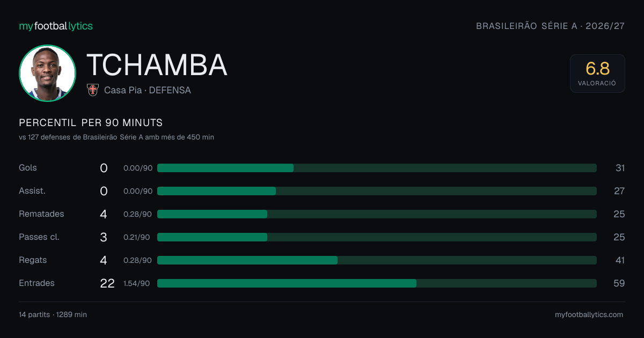Image resolution: width=644 pixels, height=338 pixels.
Task: Click the Casa Pia · DEFENSA team text
Action: (x=148, y=90)
